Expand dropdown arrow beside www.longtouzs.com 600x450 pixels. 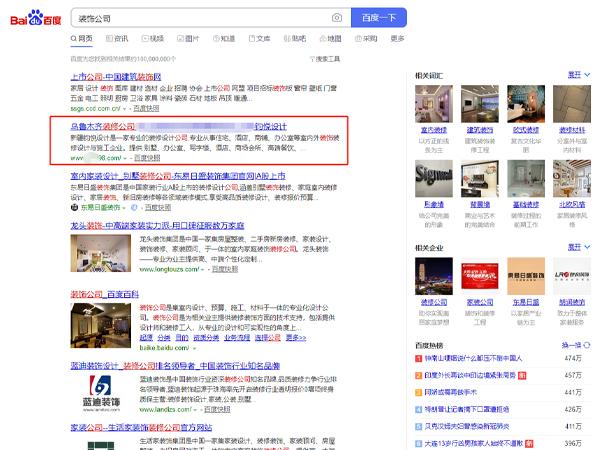tap(202, 269)
